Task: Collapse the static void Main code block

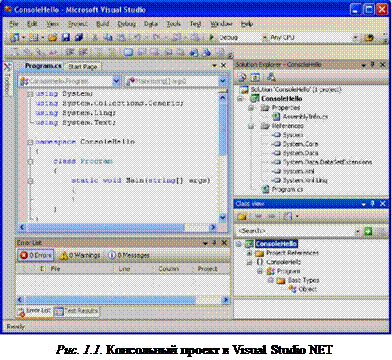Action: (x=30, y=181)
